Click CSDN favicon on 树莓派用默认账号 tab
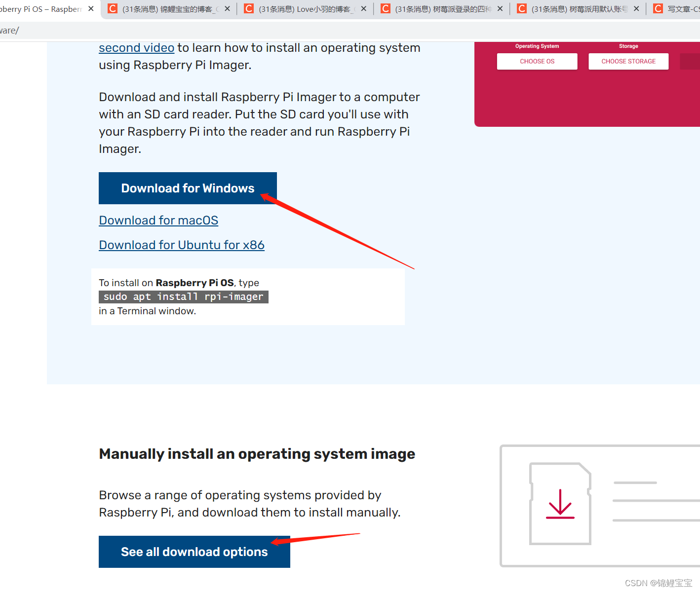 522,8
